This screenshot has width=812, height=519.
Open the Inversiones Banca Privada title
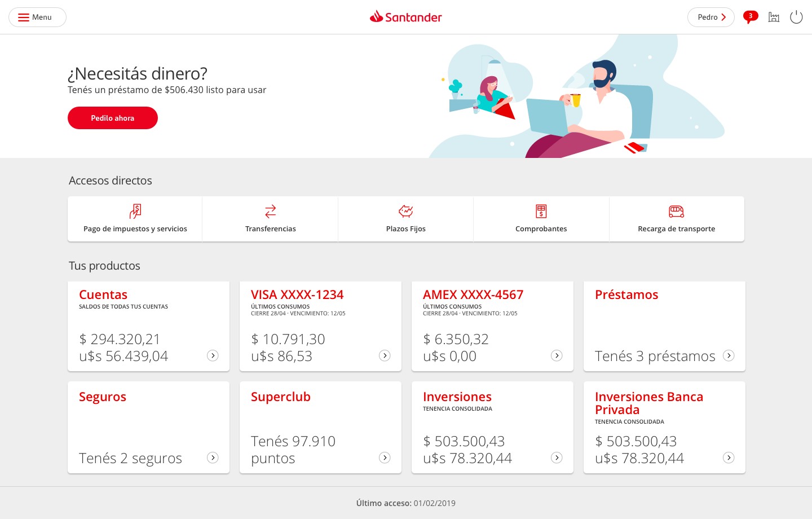(649, 403)
